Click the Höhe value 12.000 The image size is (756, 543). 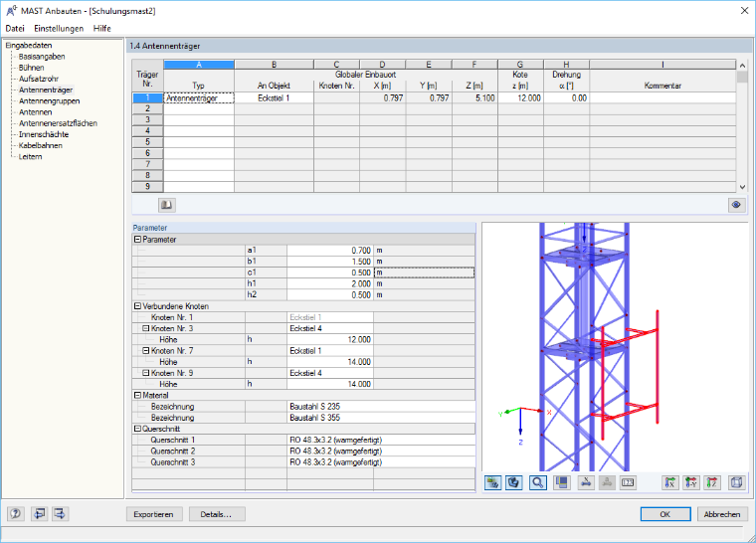click(330, 339)
